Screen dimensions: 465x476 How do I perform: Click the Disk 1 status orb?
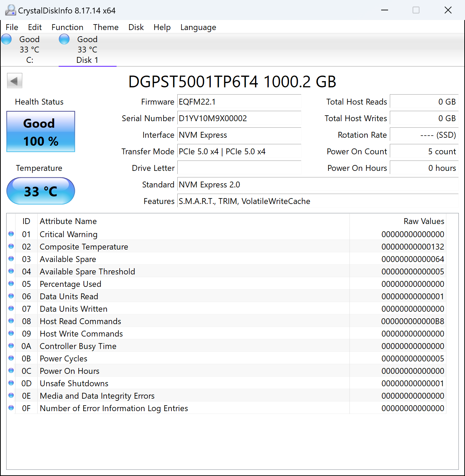point(64,39)
